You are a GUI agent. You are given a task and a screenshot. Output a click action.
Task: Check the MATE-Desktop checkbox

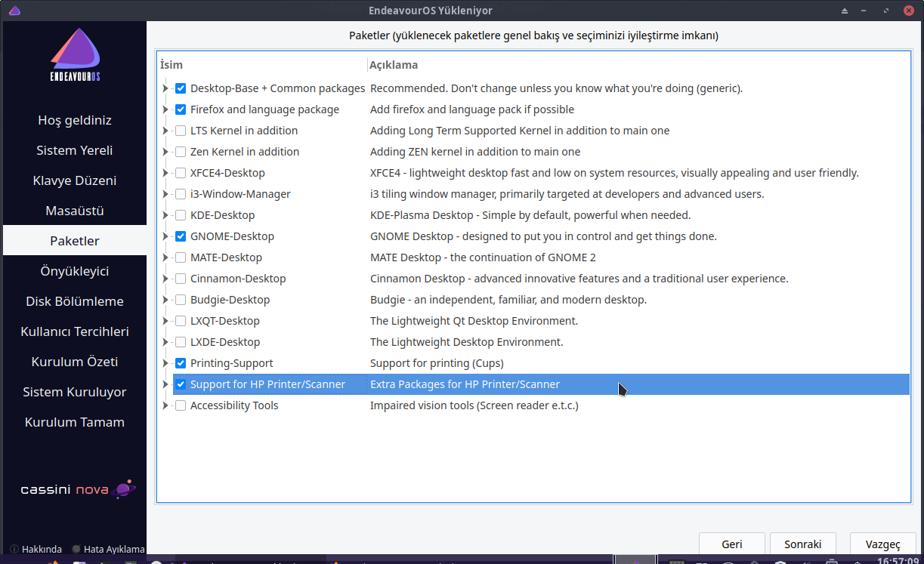pyautogui.click(x=181, y=257)
